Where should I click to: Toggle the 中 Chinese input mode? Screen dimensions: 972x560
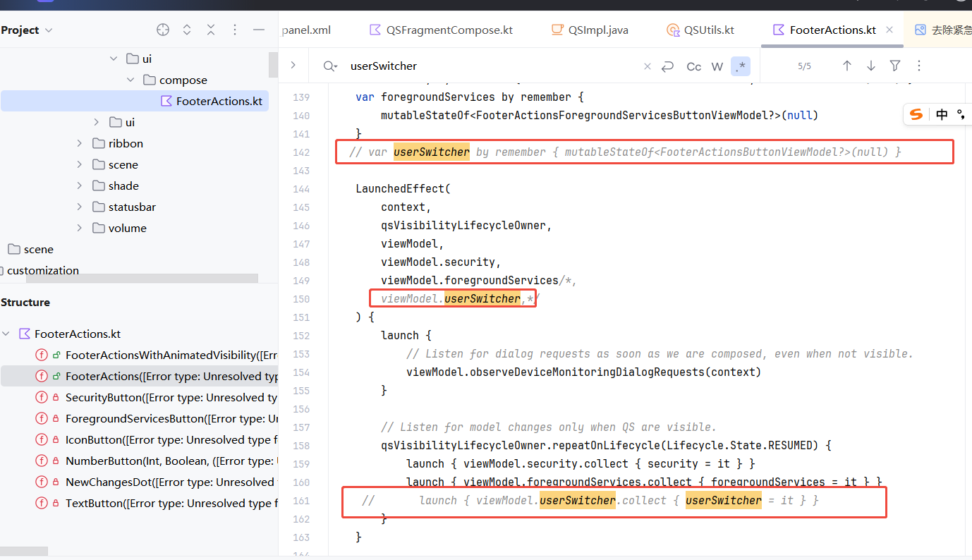(942, 114)
